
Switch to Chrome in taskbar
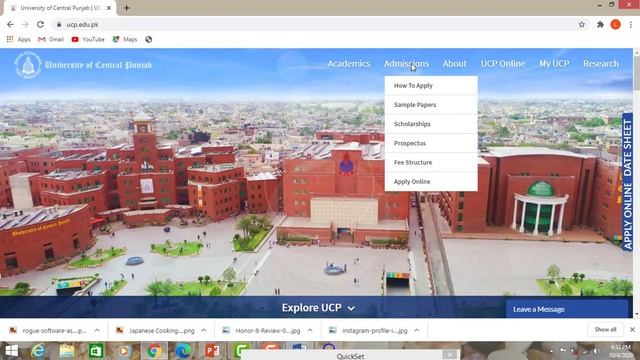pos(154,351)
